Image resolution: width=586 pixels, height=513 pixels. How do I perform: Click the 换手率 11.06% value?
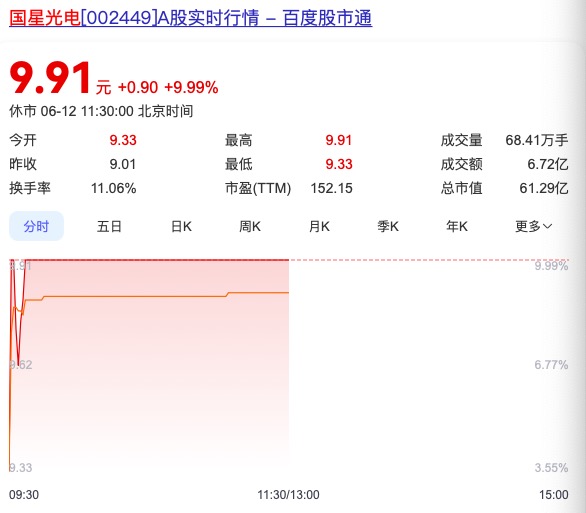[x=114, y=188]
